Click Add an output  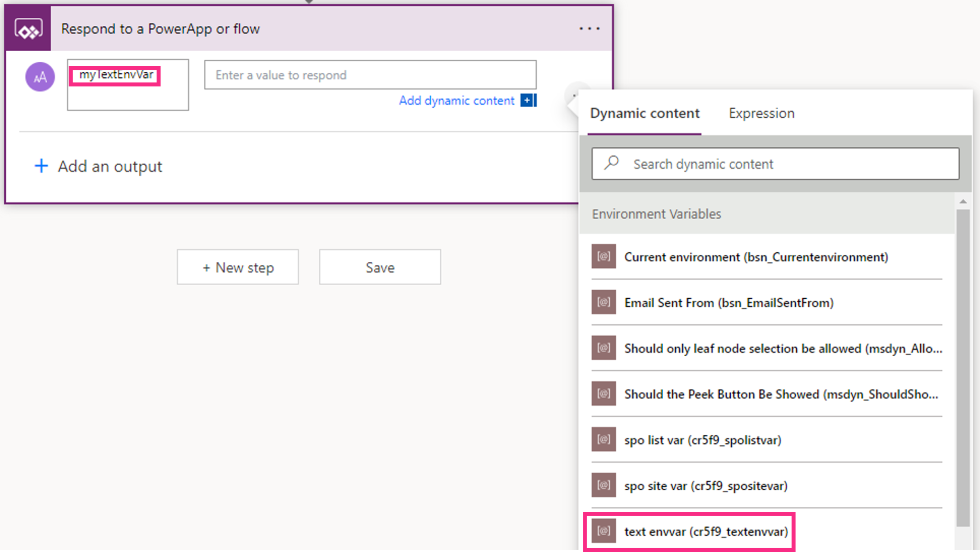click(x=99, y=167)
